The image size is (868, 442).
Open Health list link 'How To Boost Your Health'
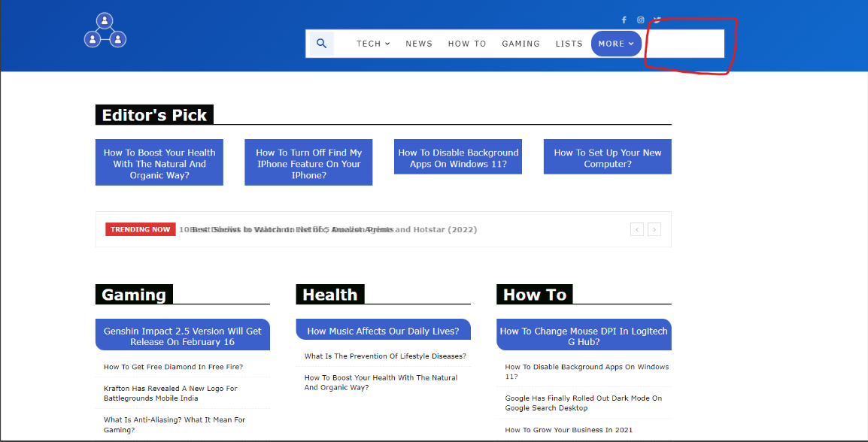pyautogui.click(x=381, y=383)
